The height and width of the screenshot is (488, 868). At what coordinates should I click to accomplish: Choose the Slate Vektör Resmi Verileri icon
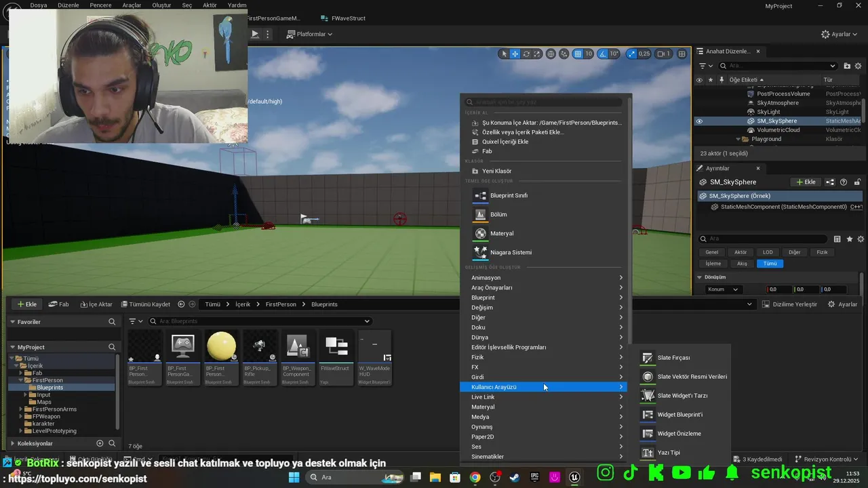(648, 377)
